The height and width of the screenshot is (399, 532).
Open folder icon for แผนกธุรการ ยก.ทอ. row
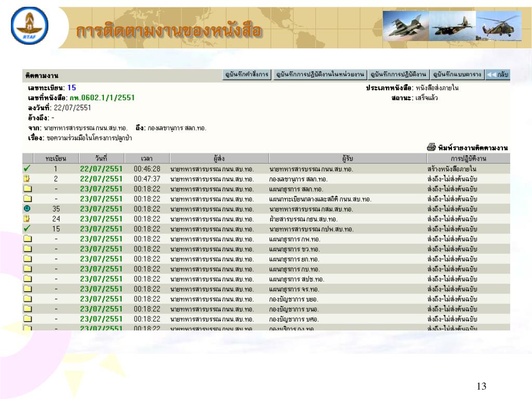coord(28,259)
